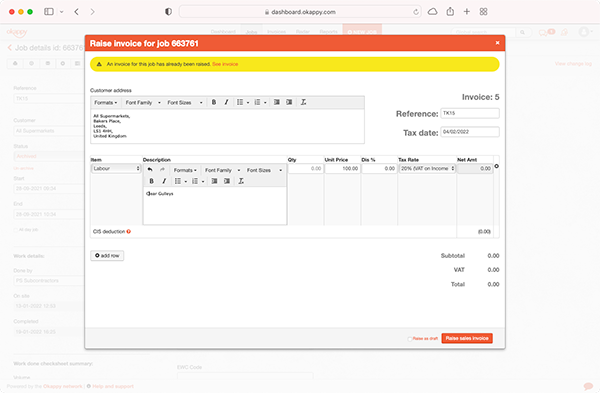Viewport: 600px width, 393px height.
Task: Click the add row button
Action: click(x=107, y=255)
